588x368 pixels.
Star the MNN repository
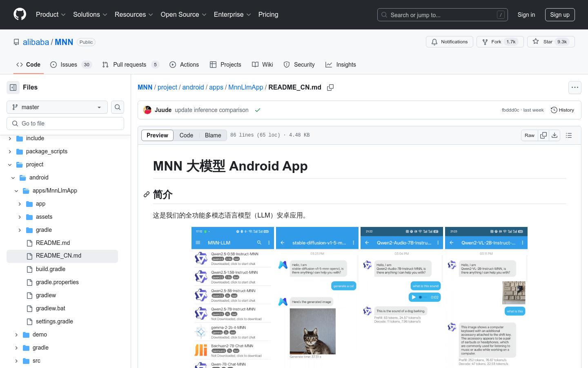point(547,41)
